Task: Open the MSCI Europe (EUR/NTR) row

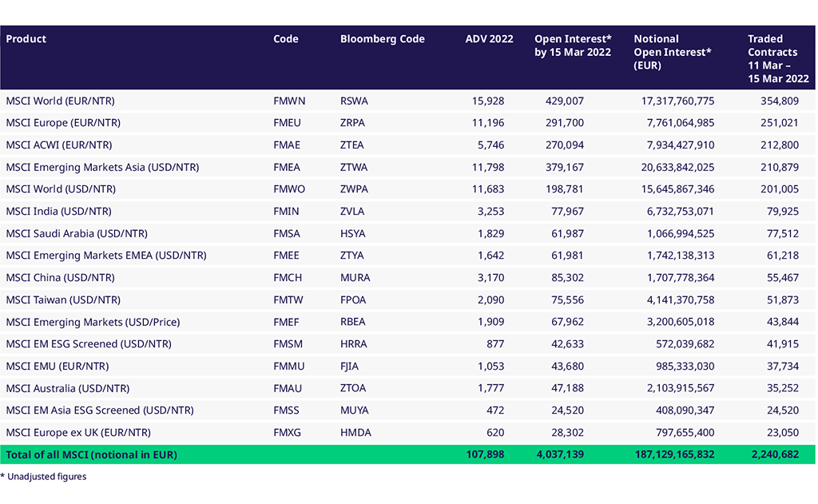Action: 63,123
